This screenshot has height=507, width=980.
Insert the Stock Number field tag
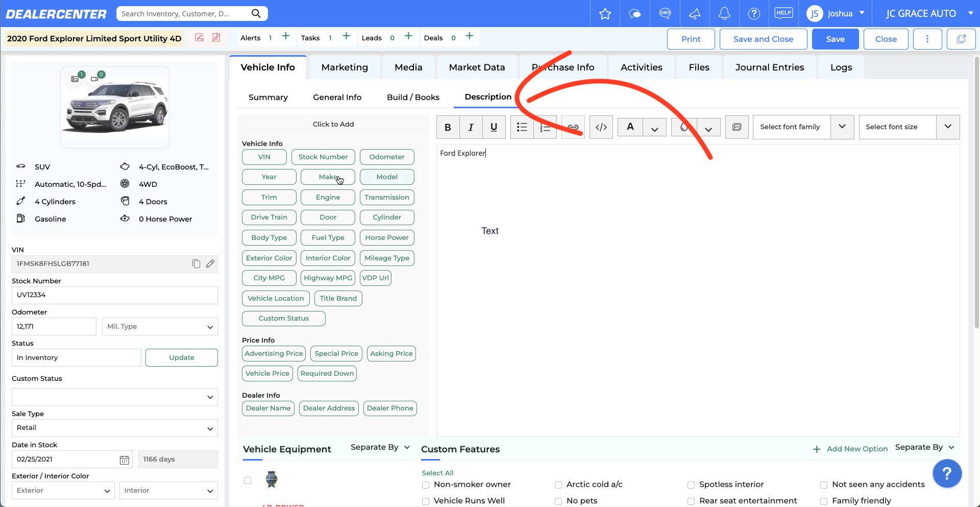pos(323,157)
